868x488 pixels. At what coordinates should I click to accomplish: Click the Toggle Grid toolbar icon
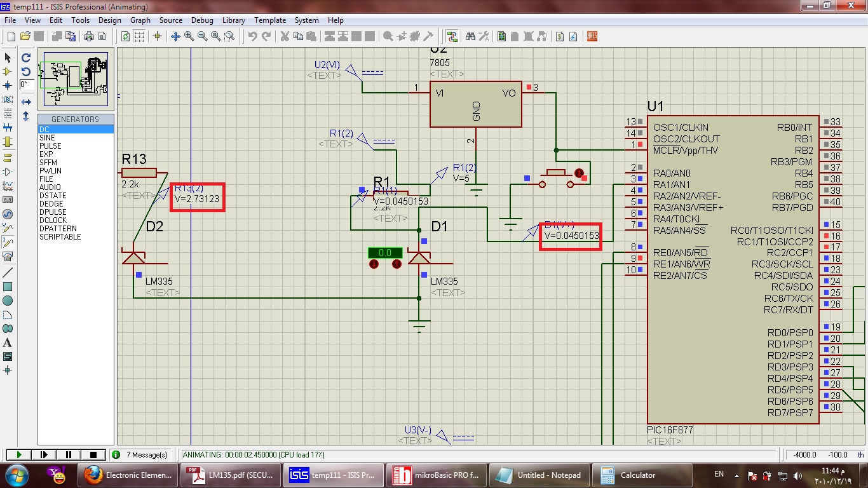(x=139, y=36)
